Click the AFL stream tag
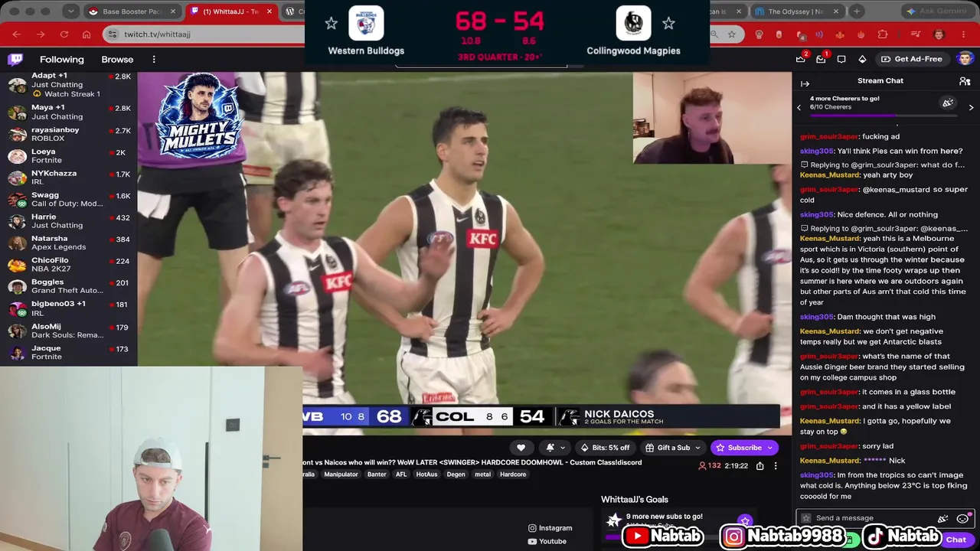 point(401,474)
